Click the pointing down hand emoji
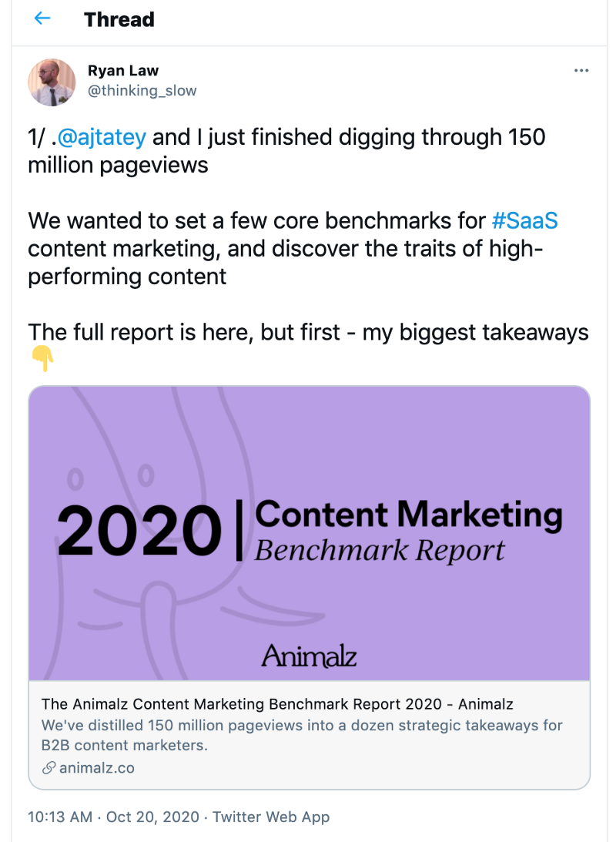This screenshot has height=842, width=616. [x=42, y=359]
